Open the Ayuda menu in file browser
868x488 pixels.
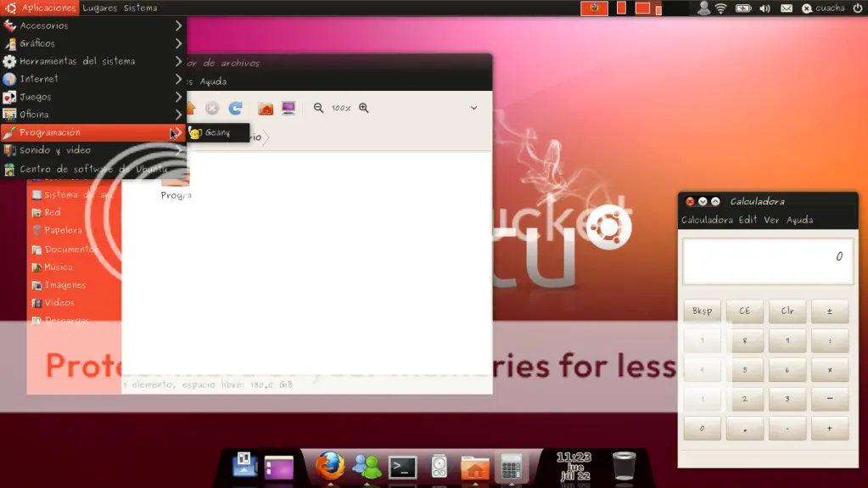[x=213, y=81]
